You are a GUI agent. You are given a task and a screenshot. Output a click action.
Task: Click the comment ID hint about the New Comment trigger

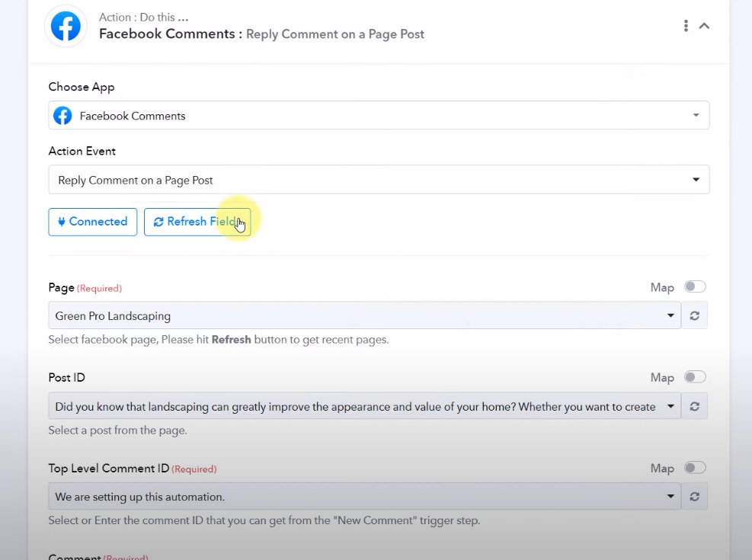264,520
